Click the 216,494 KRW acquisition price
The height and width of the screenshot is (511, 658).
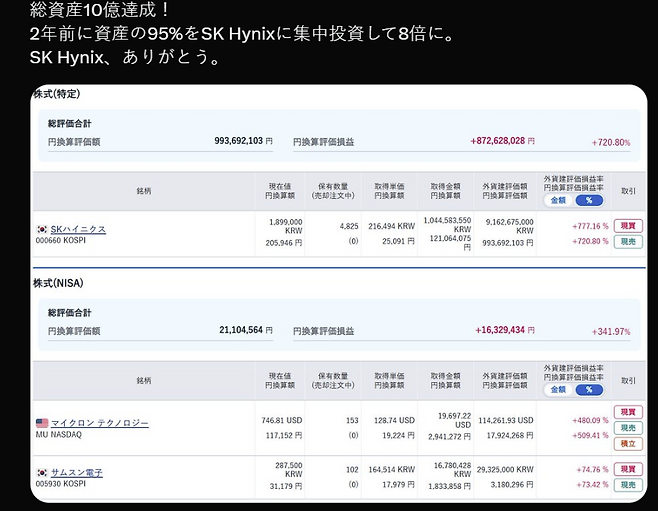pyautogui.click(x=392, y=226)
